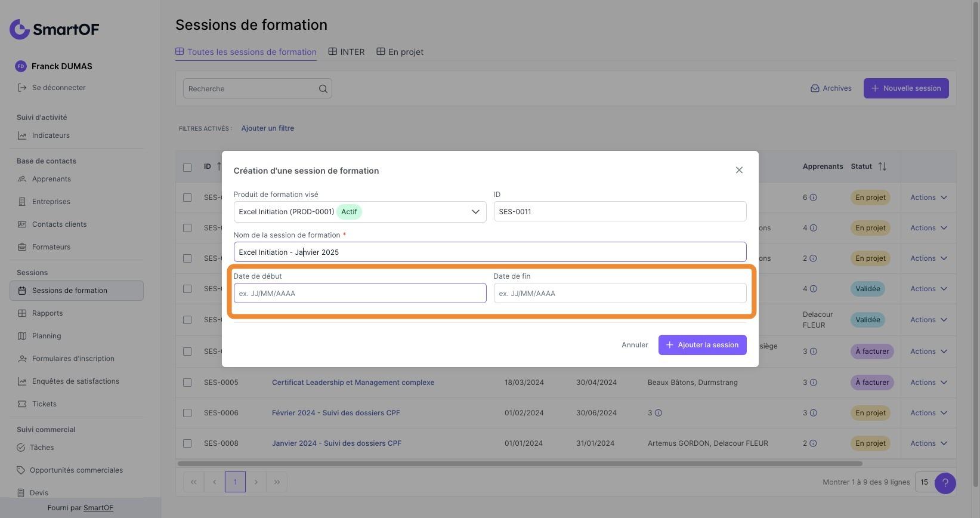Screen dimensions: 980x518
Task: Focus the Date de fin input field
Action: tap(620, 293)
